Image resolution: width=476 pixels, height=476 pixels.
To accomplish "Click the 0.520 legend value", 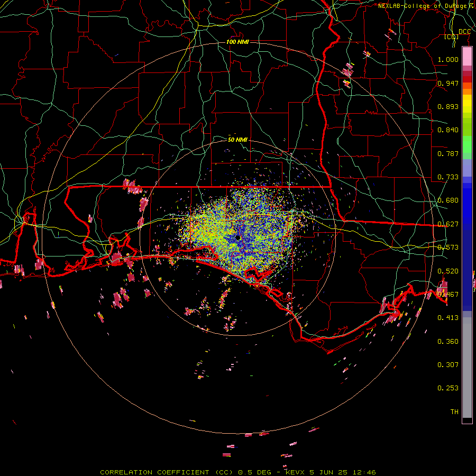I will coord(448,271).
